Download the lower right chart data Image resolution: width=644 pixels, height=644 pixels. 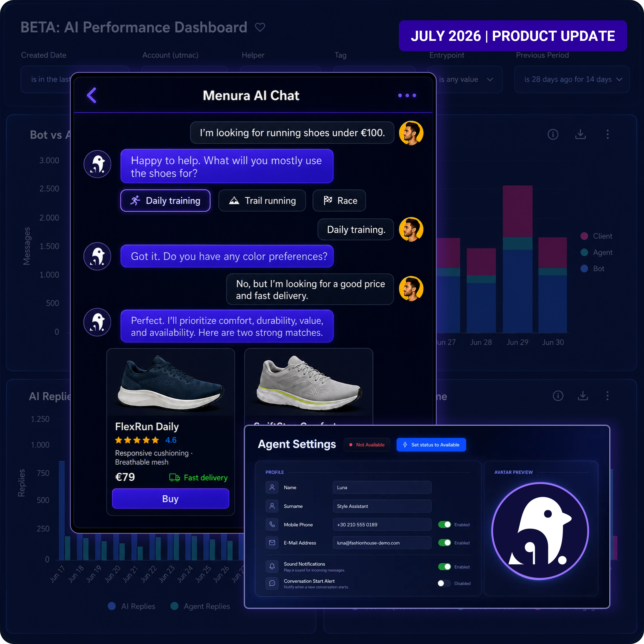coord(583,396)
